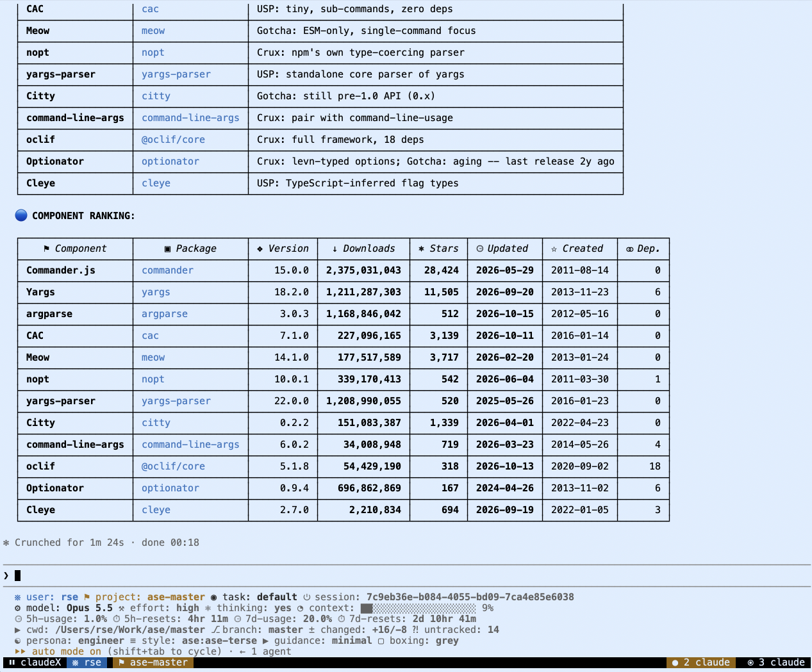Click the '1 agent' indicator text
Image resolution: width=812 pixels, height=672 pixels.
coord(271,652)
